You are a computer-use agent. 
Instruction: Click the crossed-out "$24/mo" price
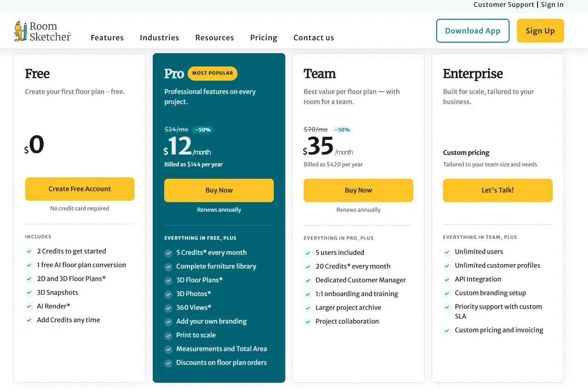[x=176, y=130]
